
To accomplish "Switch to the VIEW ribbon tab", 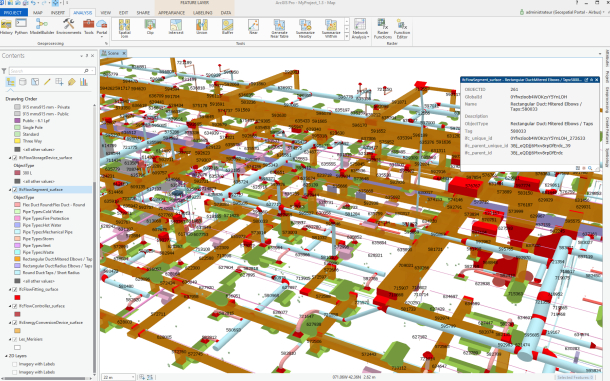I will (x=105, y=12).
